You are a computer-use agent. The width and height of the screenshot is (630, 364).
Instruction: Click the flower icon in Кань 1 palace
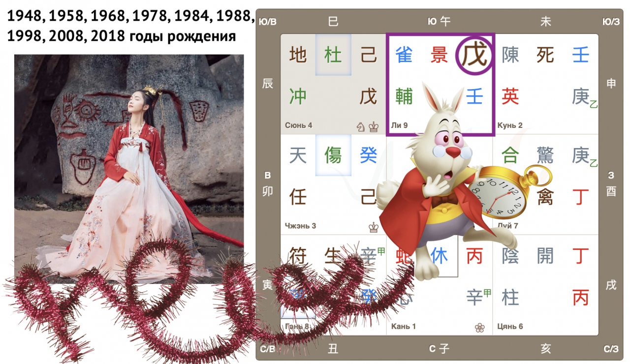pos(479,327)
